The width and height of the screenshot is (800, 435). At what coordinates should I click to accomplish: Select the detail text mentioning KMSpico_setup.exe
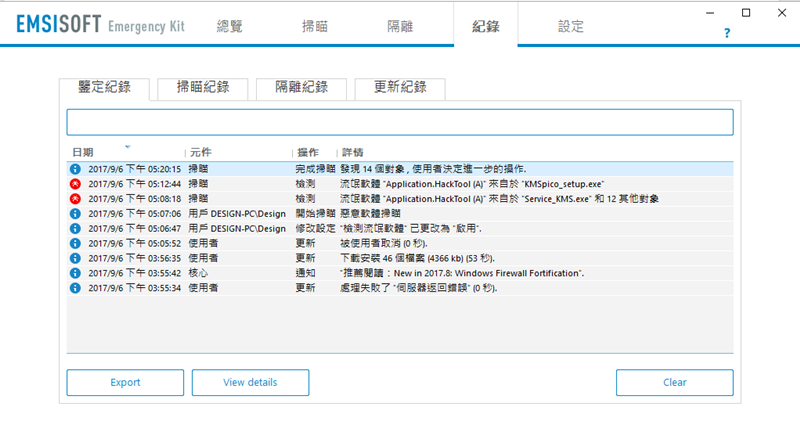(472, 184)
